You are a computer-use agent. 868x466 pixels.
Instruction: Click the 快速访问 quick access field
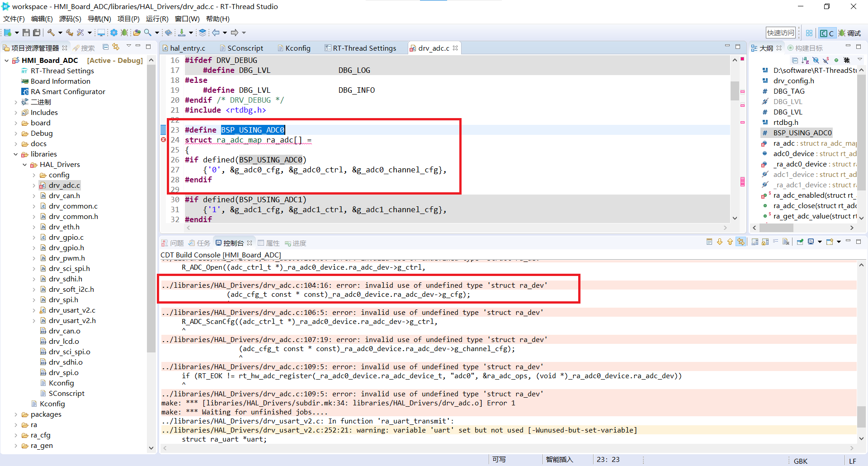781,33
